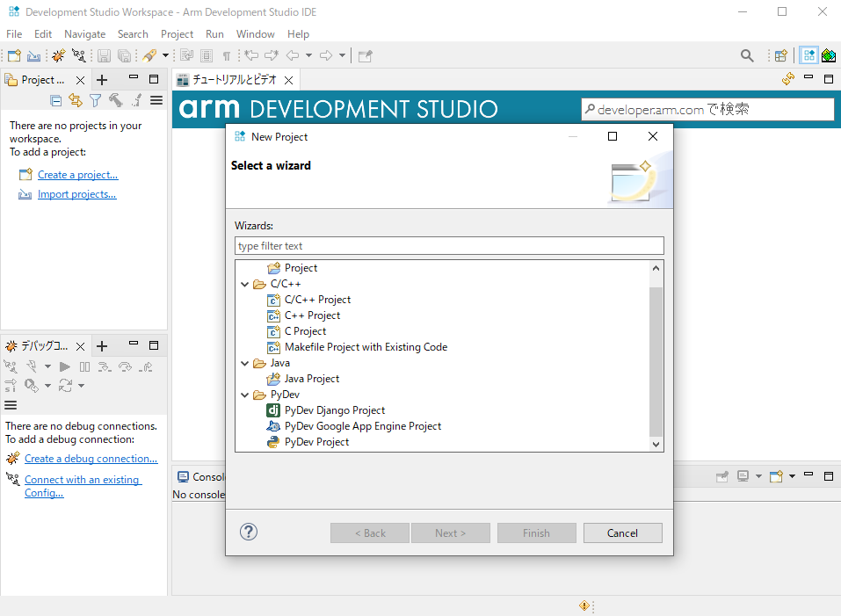Click the forward navigation arrow in toolbar
Image resolution: width=841 pixels, height=616 pixels.
coord(325,55)
